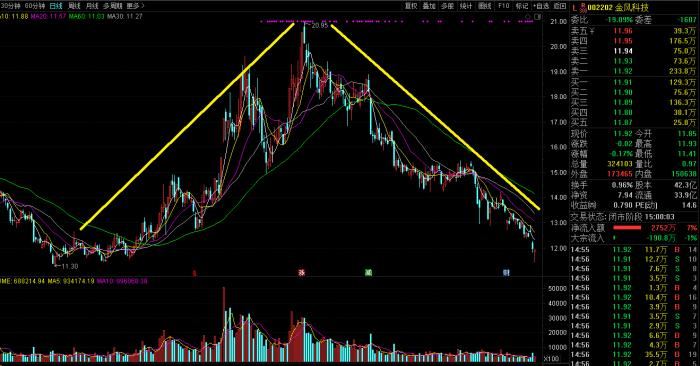Open the 统计 statistics tool
This screenshot has height=366, width=700.
(466, 6)
